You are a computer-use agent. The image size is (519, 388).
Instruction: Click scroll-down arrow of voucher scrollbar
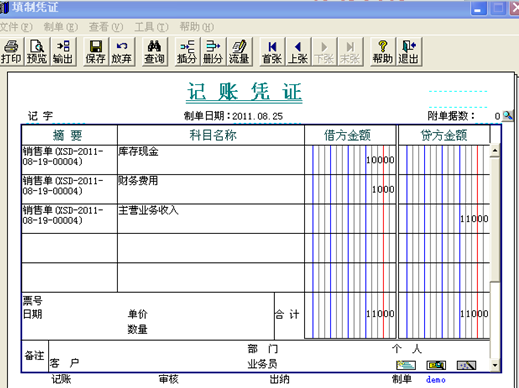(x=495, y=365)
